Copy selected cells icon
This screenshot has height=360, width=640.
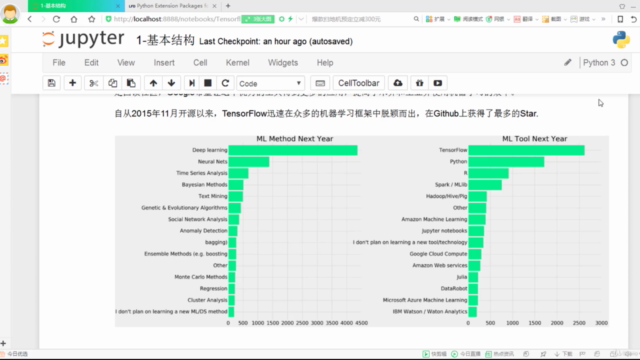(112, 83)
